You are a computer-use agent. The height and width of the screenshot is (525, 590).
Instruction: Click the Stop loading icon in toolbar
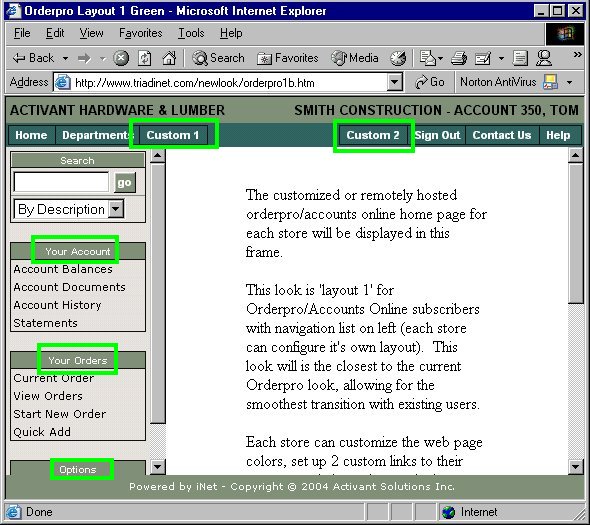(x=121, y=58)
